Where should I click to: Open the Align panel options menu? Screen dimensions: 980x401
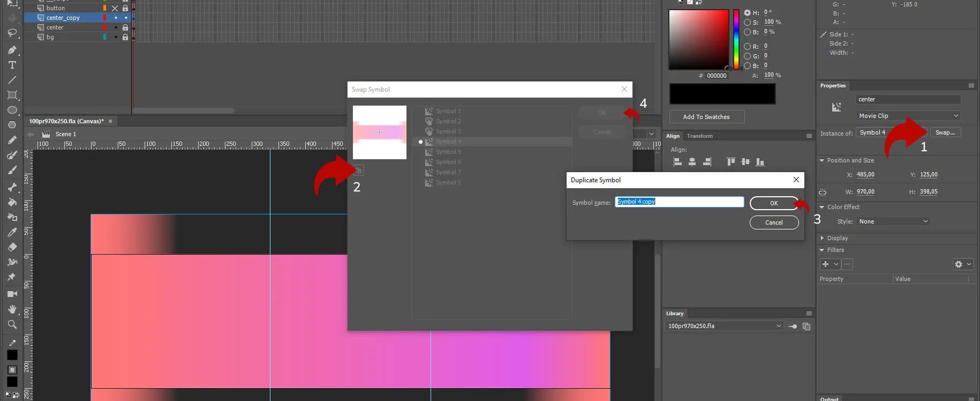[x=809, y=136]
